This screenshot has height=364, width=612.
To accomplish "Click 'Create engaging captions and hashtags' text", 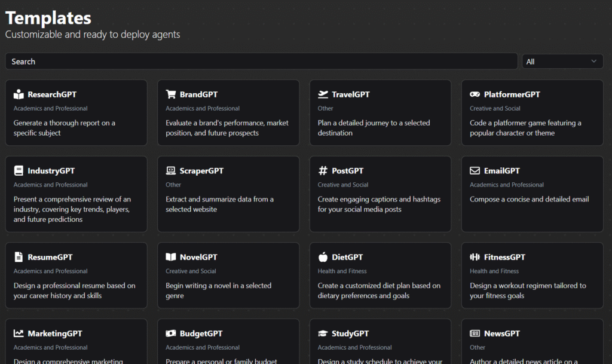I will pyautogui.click(x=379, y=204).
